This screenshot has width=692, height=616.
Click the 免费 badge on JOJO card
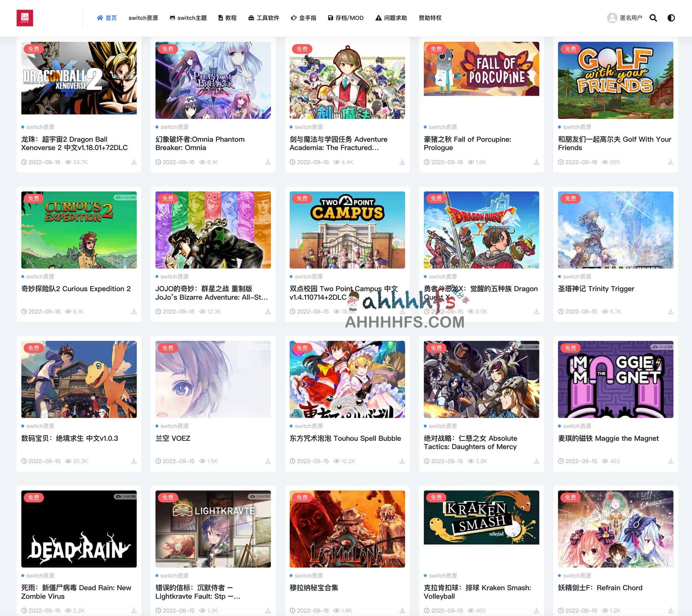(168, 198)
